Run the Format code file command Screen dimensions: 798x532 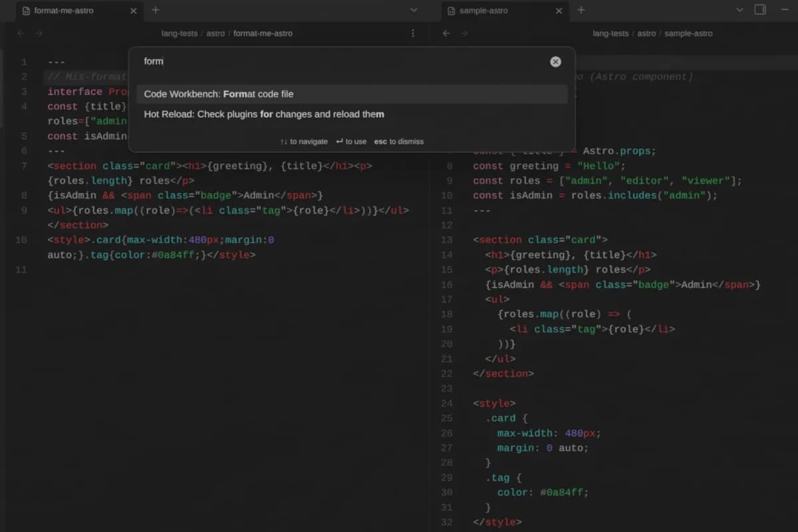tap(352, 94)
